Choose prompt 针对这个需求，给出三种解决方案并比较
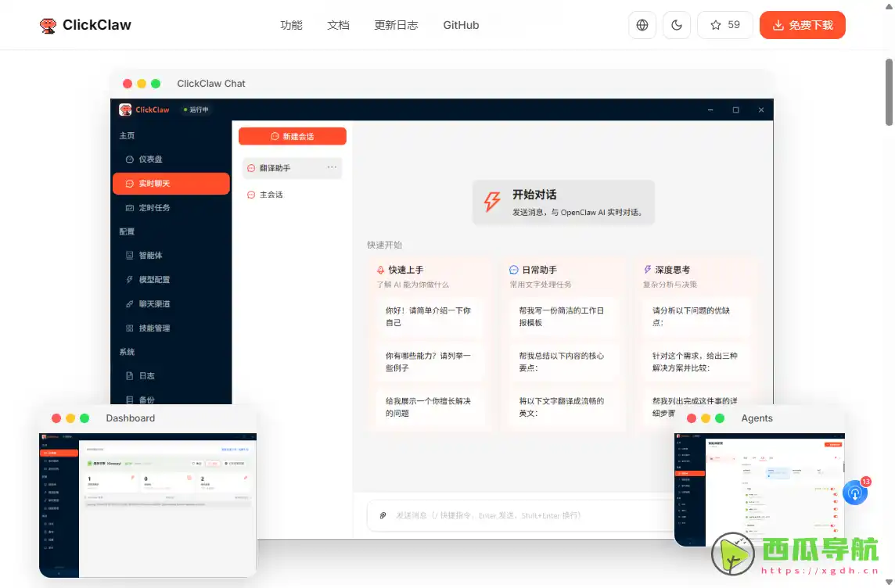The image size is (895, 588). 697,361
